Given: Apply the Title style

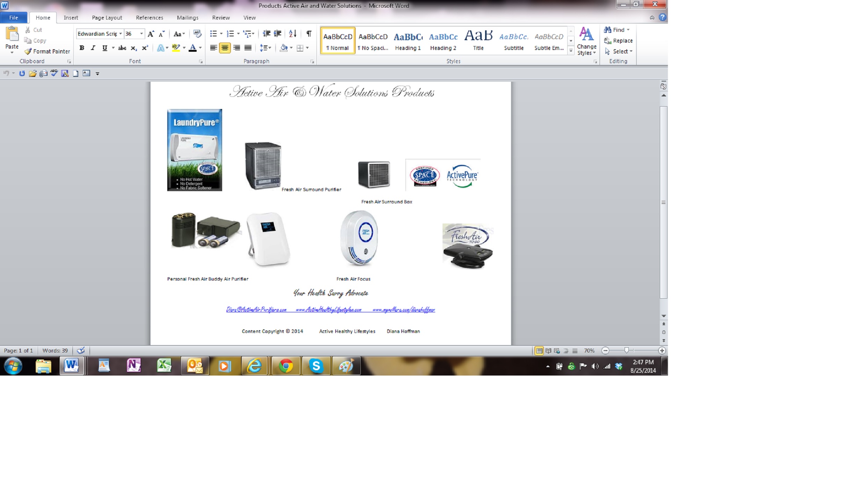Looking at the screenshot, I should click(478, 41).
